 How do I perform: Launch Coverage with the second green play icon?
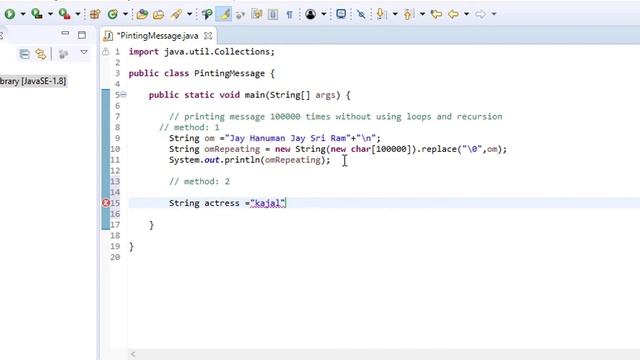pyautogui.click(x=37, y=14)
